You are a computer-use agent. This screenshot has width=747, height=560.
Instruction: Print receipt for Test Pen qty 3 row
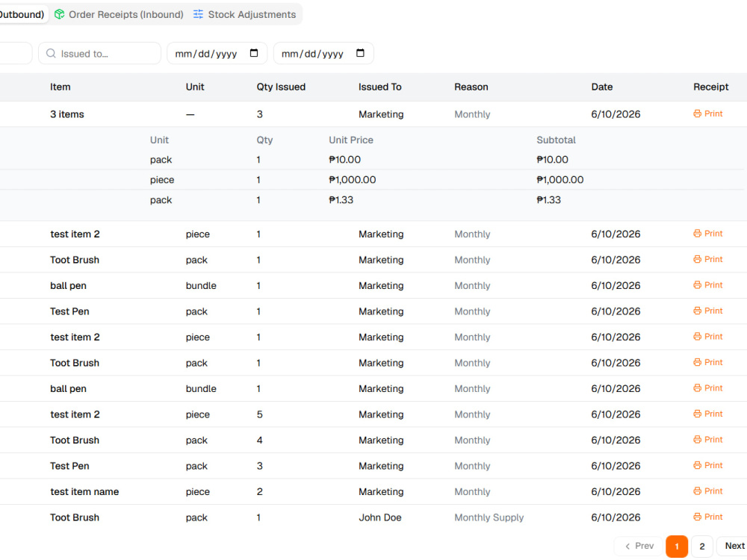pos(708,465)
